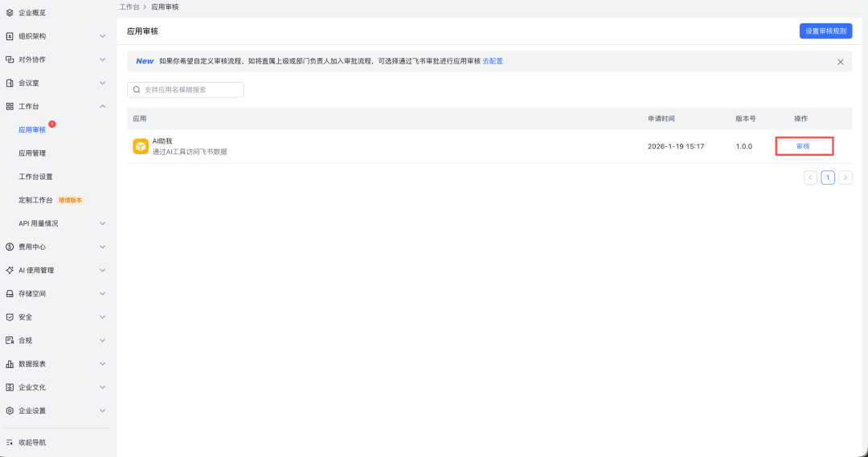Focus the 支持应用名模糊搜索 search field

point(186,90)
